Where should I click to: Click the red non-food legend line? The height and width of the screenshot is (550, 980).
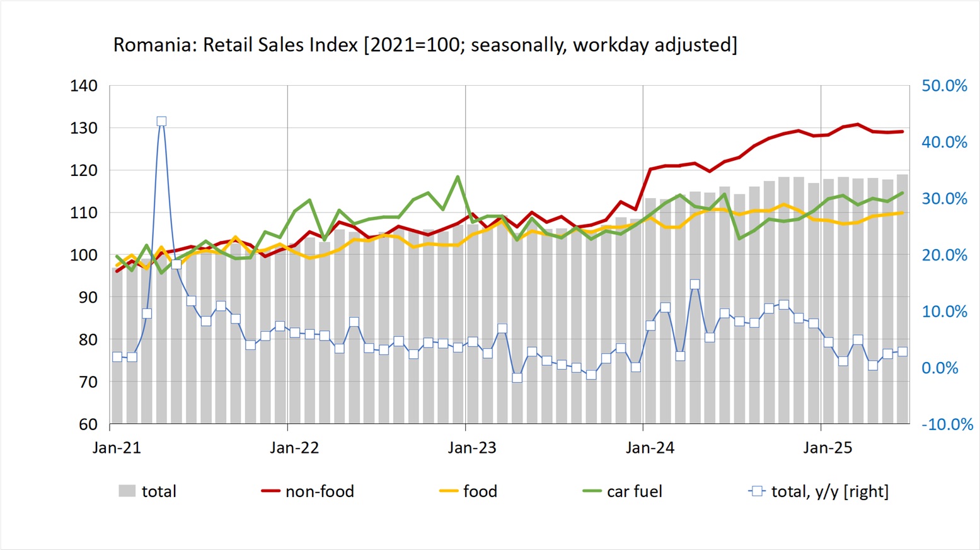pyautogui.click(x=271, y=491)
